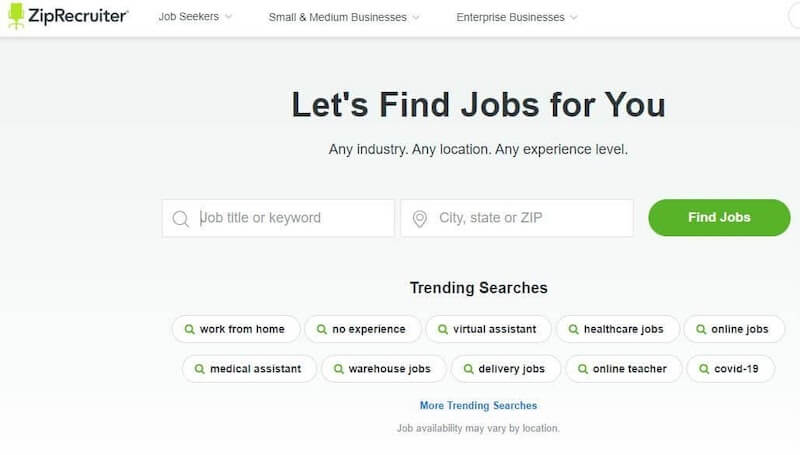Focus the City, state or ZIP field
The image size is (800, 455).
517,218
